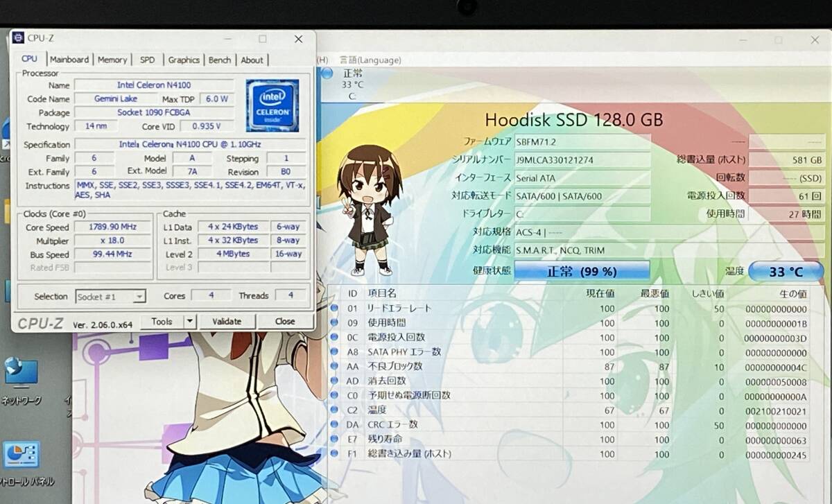Viewport: 832px width, 504px height.
Task: Click the 33 °C temperature indicator
Action: [786, 272]
